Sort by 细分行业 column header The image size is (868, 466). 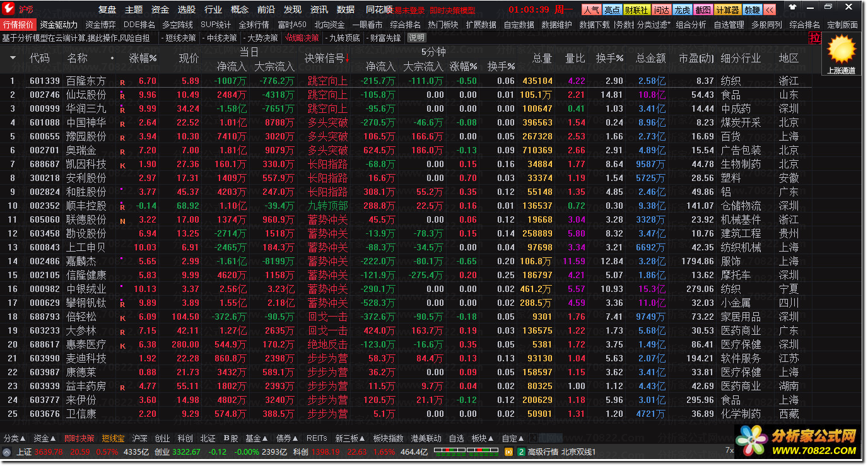pos(741,58)
